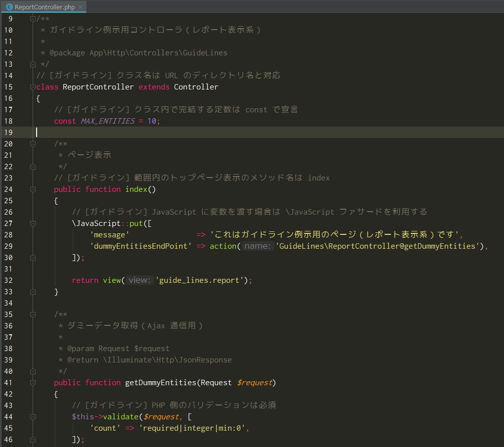This screenshot has height=447, width=504.
Task: Click the parent class name Controller
Action: point(196,87)
